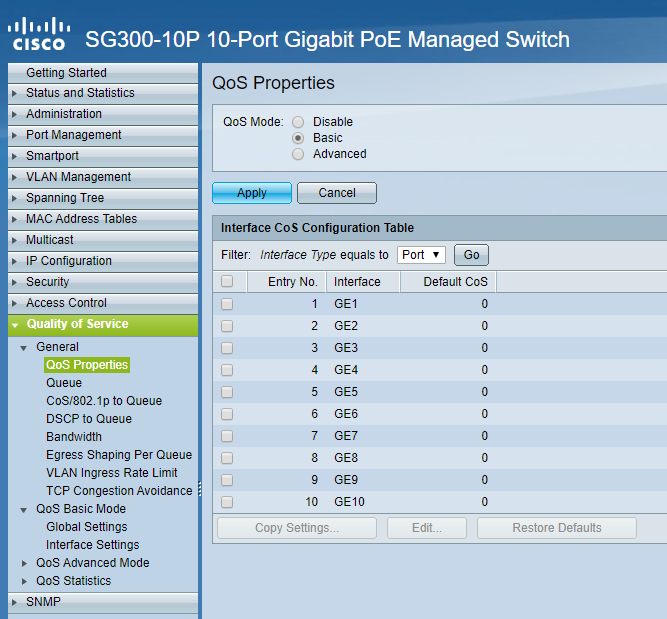Open the Interface Type Port dropdown
Image resolution: width=667 pixels, height=619 pixels.
point(421,255)
